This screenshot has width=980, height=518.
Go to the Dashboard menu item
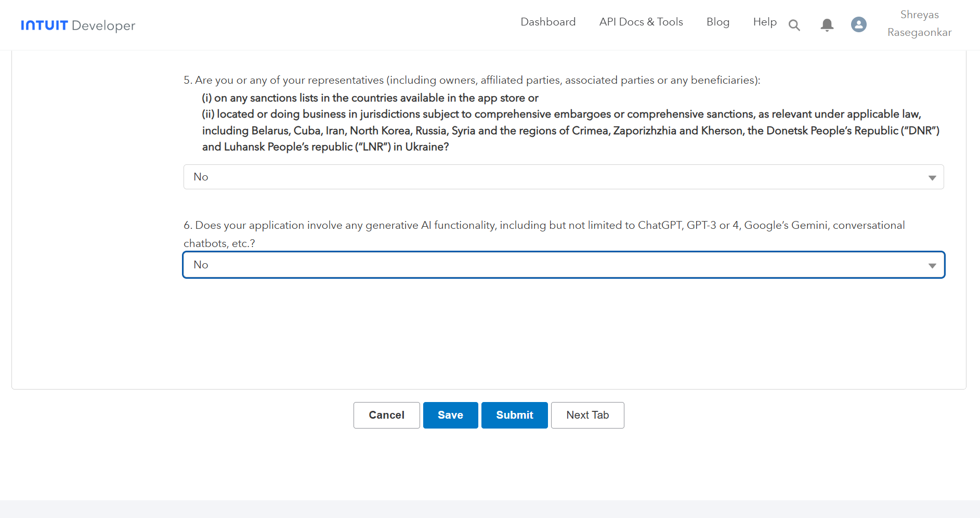pos(548,22)
